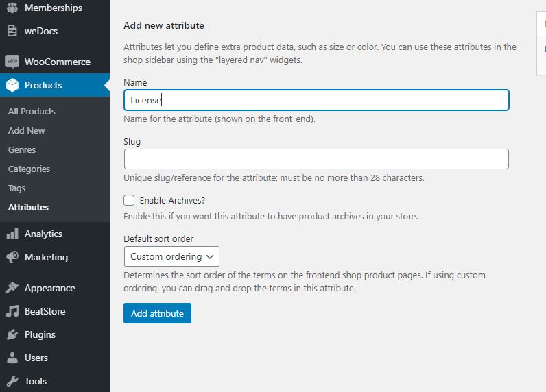Open Add New product submenu link
The height and width of the screenshot is (392, 546).
coord(27,130)
